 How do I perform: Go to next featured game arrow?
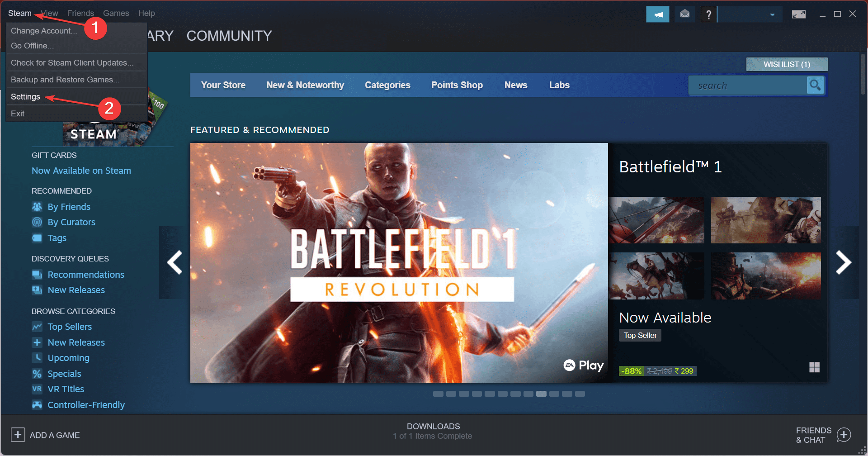click(844, 262)
